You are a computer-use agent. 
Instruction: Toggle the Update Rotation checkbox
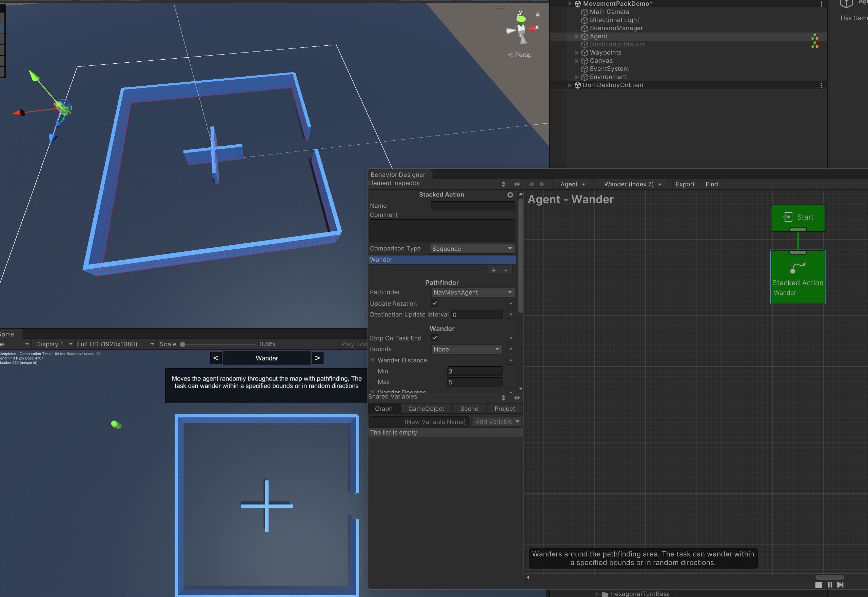point(435,303)
